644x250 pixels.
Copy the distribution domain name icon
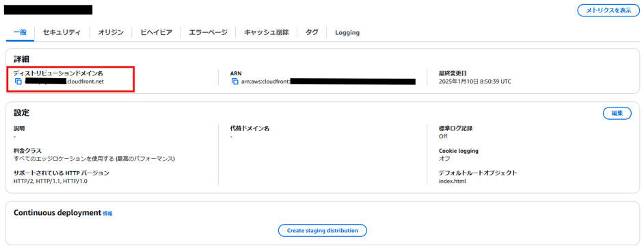point(18,82)
